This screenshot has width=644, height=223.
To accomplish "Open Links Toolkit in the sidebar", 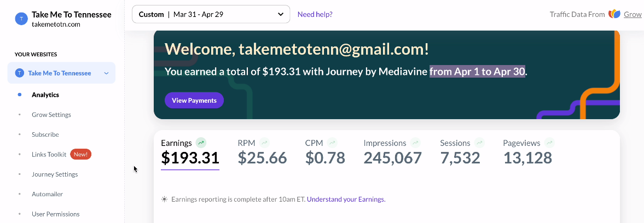I will coord(49,155).
